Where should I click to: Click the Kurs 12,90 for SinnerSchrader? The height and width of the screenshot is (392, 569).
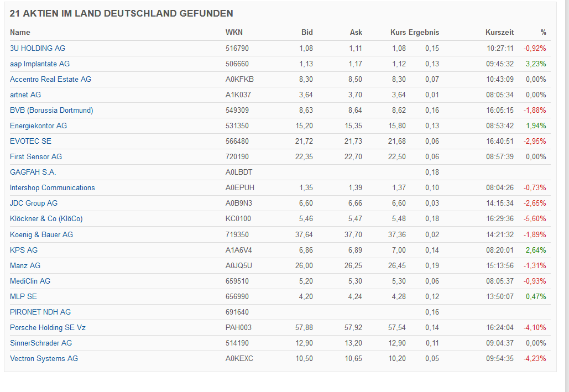click(x=397, y=343)
